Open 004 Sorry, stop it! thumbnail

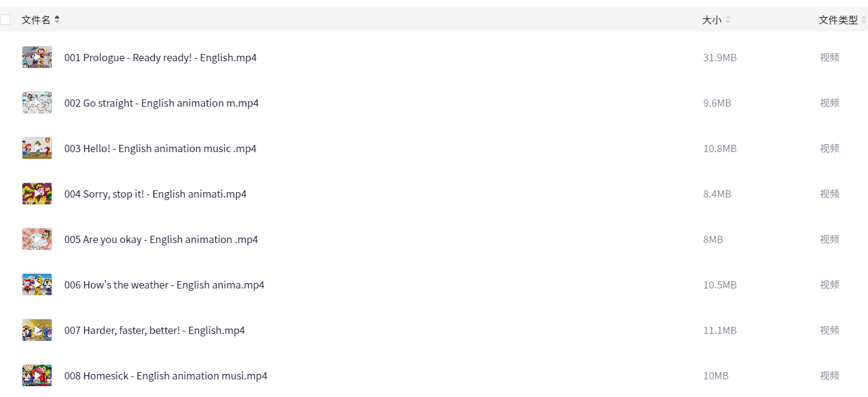(x=37, y=194)
